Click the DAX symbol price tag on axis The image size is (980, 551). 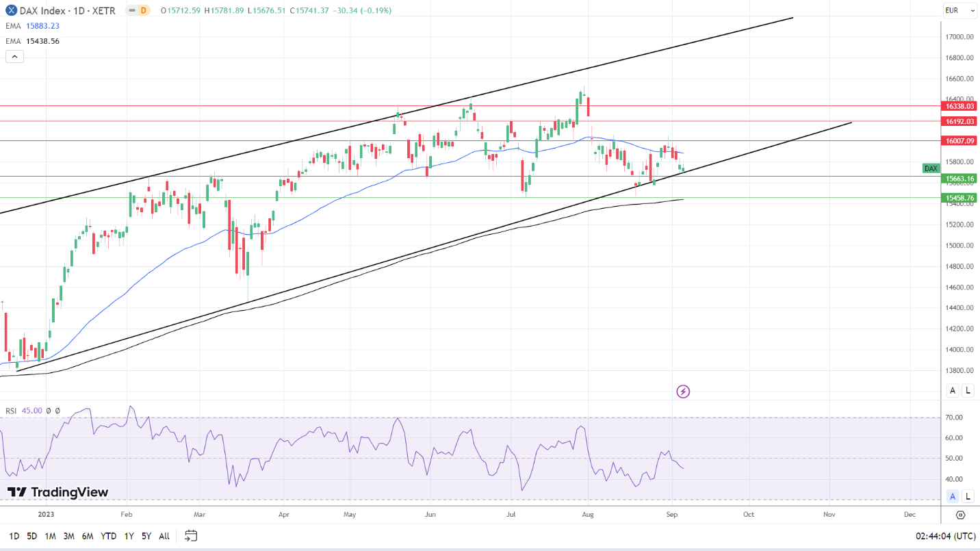point(931,168)
